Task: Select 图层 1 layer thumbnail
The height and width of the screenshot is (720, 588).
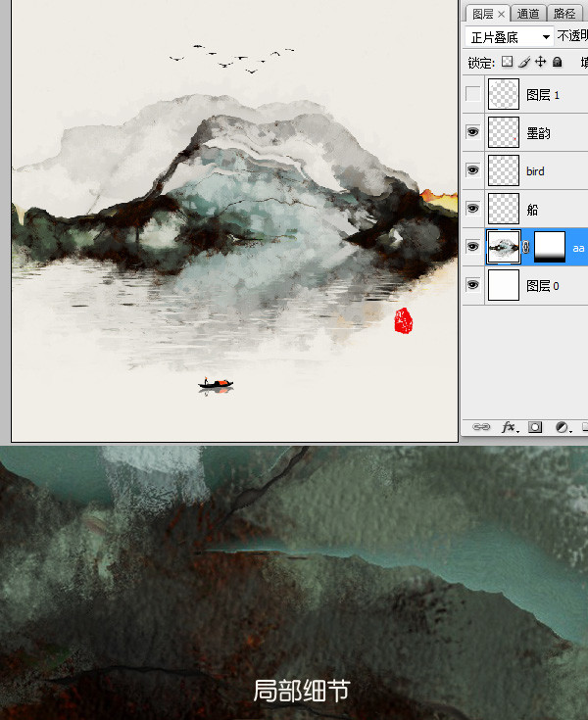Action: [504, 94]
